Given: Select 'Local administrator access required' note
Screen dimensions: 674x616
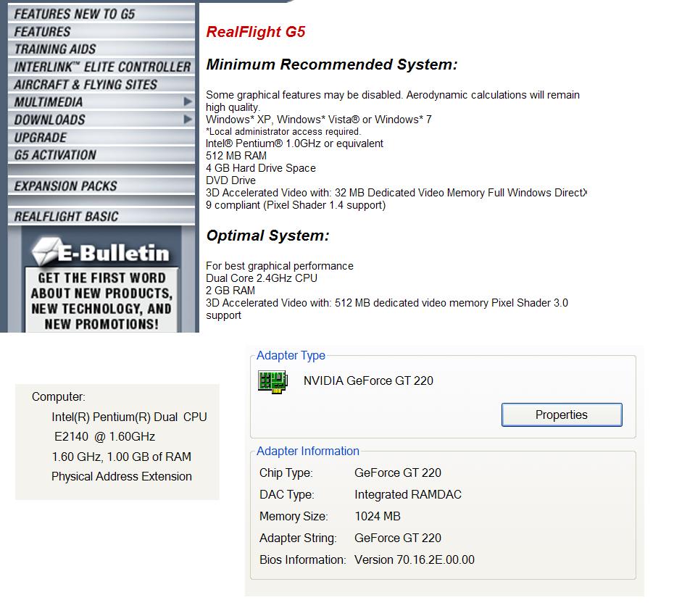Looking at the screenshot, I should coord(283,132).
